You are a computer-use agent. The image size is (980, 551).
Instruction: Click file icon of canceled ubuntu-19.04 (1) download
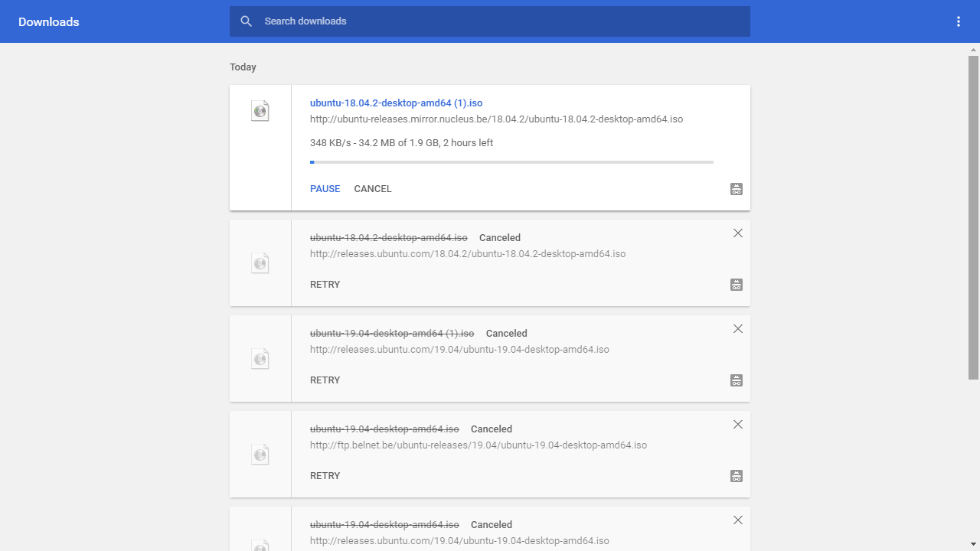[260, 359]
